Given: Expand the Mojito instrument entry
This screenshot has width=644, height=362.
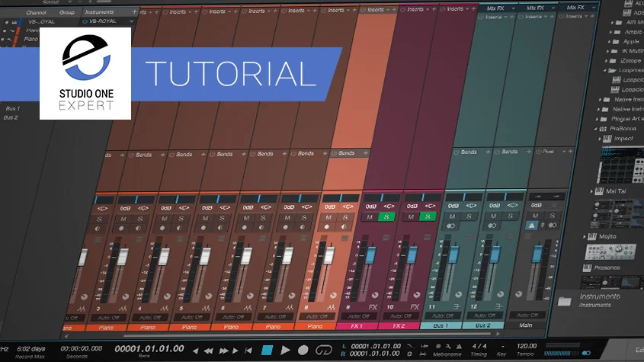Looking at the screenshot, I should click(584, 237).
